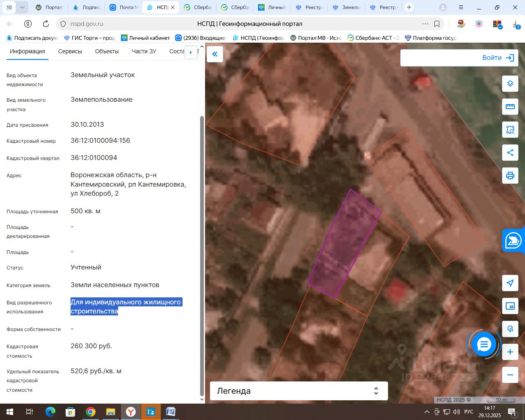This screenshot has width=525, height=420.
Task: Switch to the Информация tab
Action: point(27,51)
